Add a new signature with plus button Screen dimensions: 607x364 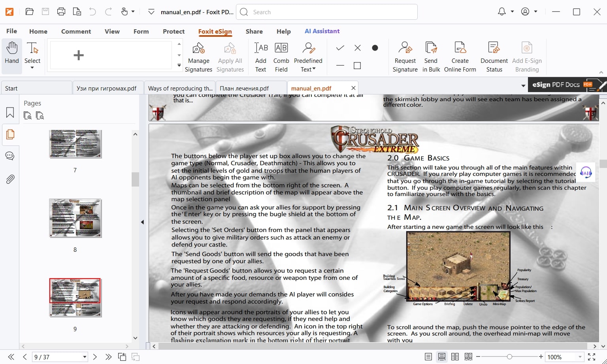click(x=79, y=55)
